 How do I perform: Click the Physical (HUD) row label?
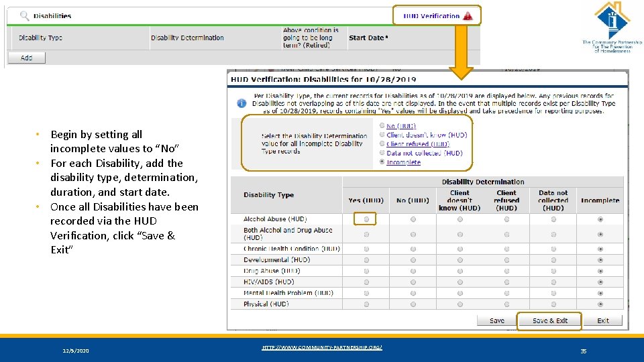click(x=266, y=304)
